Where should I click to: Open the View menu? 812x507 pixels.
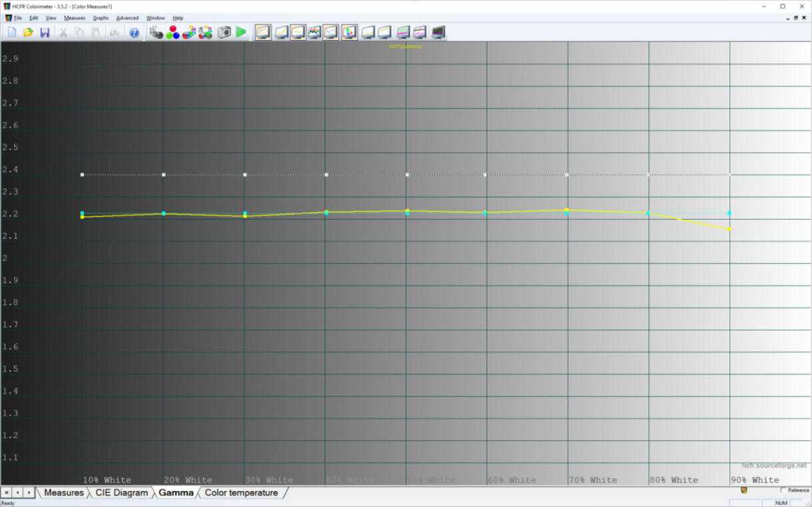pyautogui.click(x=51, y=18)
